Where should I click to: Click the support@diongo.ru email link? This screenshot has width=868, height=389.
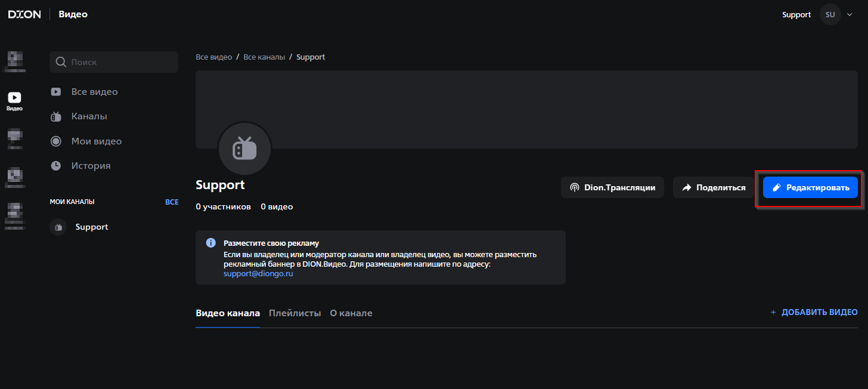coord(258,273)
